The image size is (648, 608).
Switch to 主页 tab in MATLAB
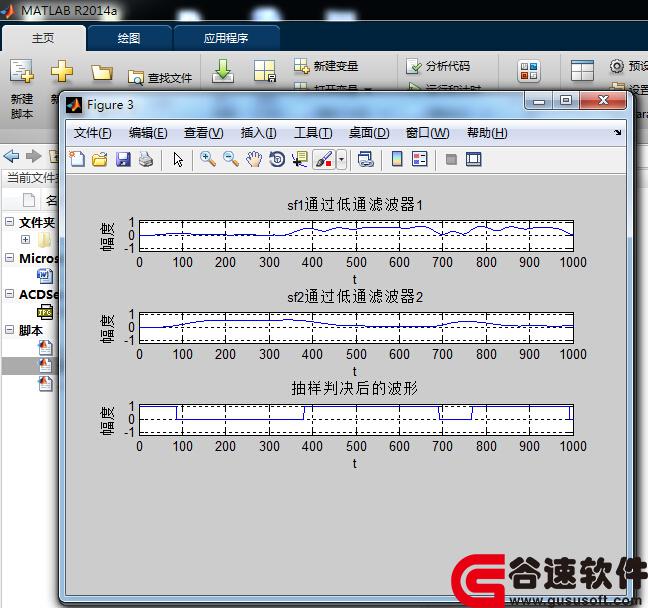click(43, 38)
